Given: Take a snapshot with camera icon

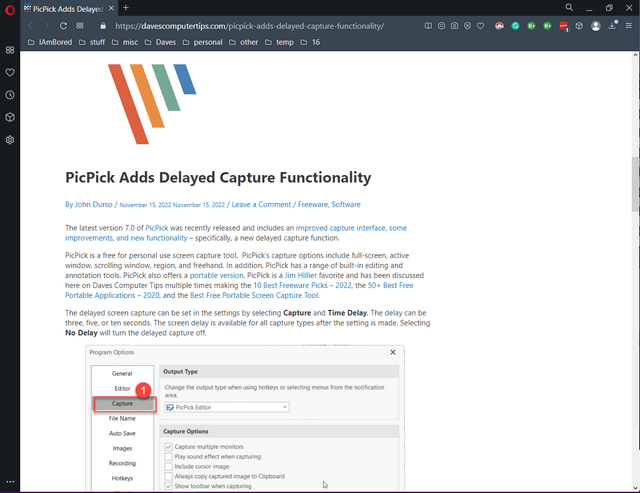Looking at the screenshot, I should click(454, 26).
